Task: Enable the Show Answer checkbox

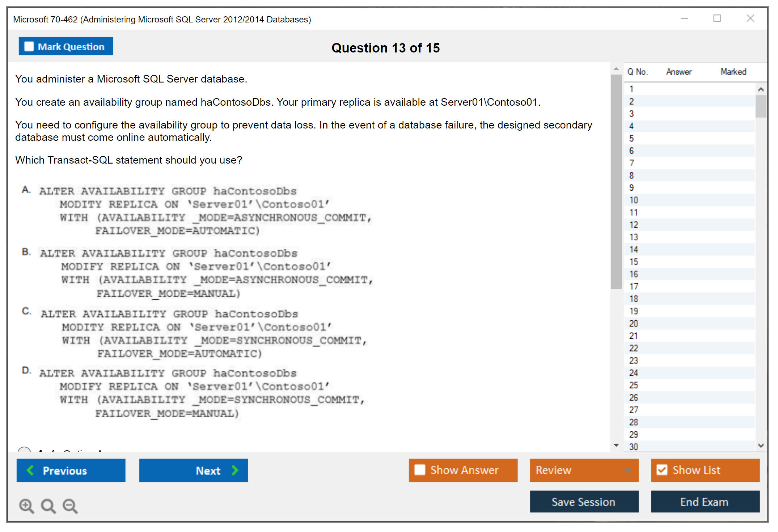Action: [420, 470]
